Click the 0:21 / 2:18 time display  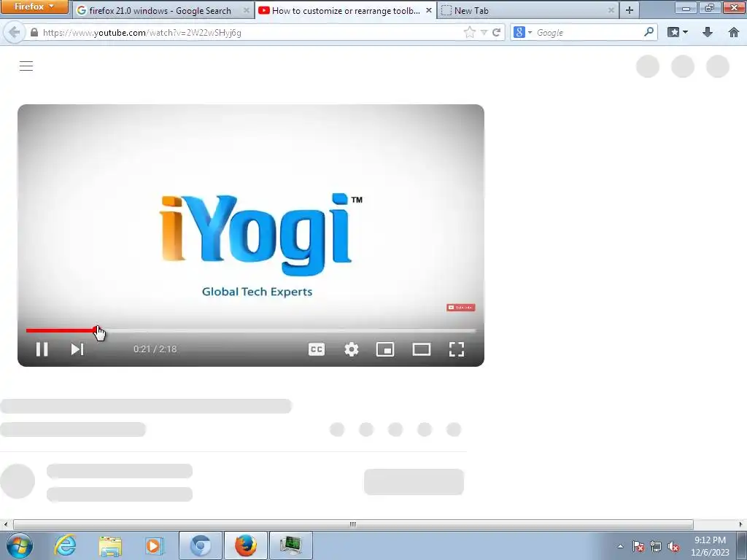pyautogui.click(x=155, y=349)
